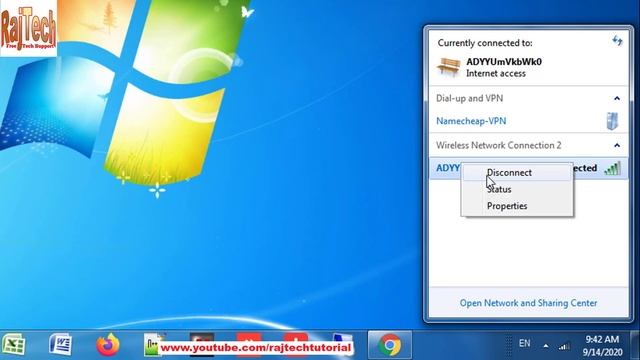Click the connected network name ADYYUmVkbWk0

[x=504, y=62]
